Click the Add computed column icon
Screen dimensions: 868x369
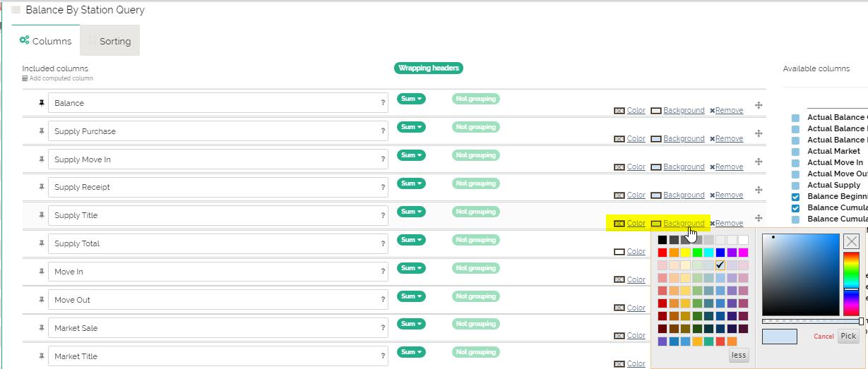pos(25,78)
